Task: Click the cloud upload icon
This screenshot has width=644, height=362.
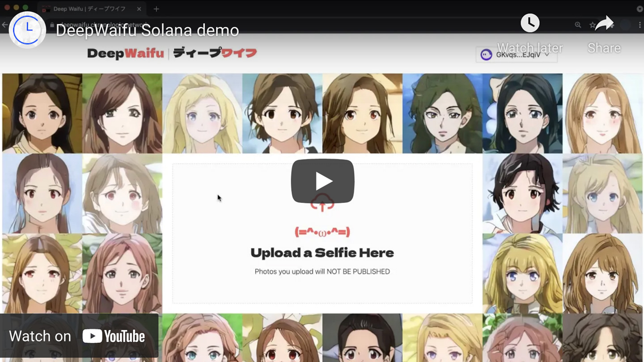Action: point(322,203)
